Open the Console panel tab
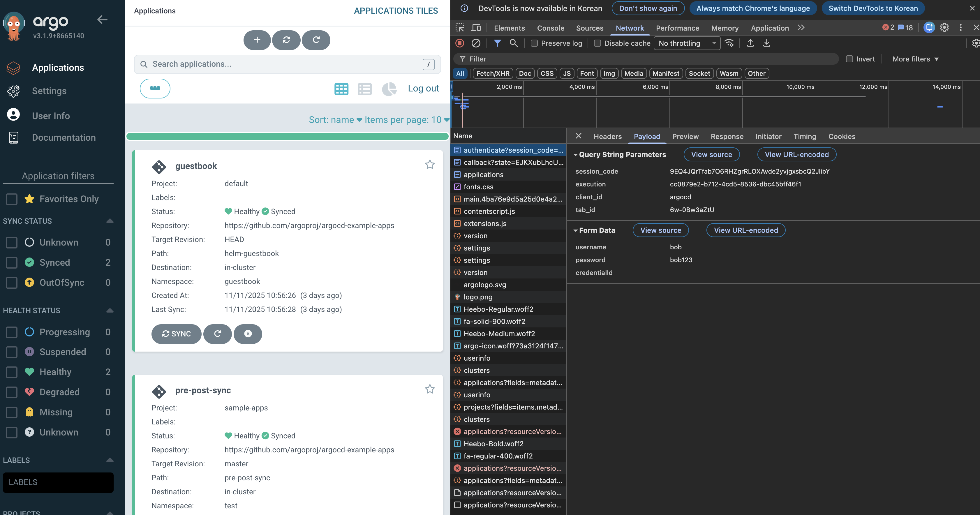The width and height of the screenshot is (980, 515). click(x=550, y=28)
